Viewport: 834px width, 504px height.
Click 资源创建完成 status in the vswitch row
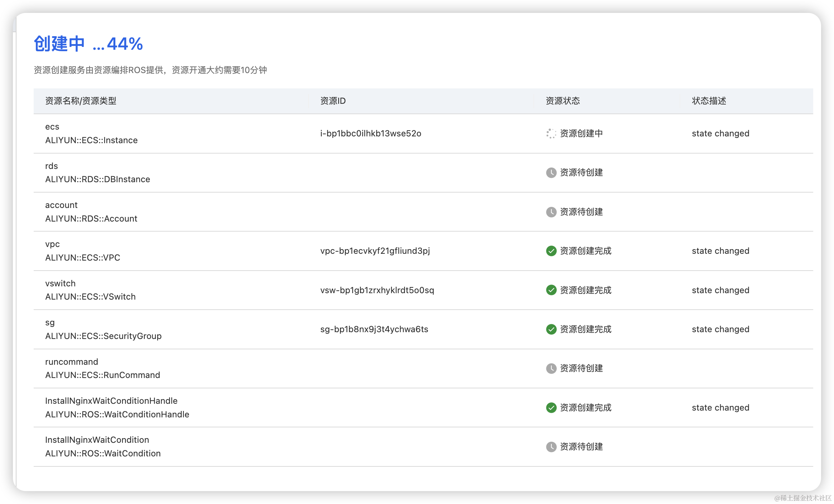pyautogui.click(x=586, y=290)
